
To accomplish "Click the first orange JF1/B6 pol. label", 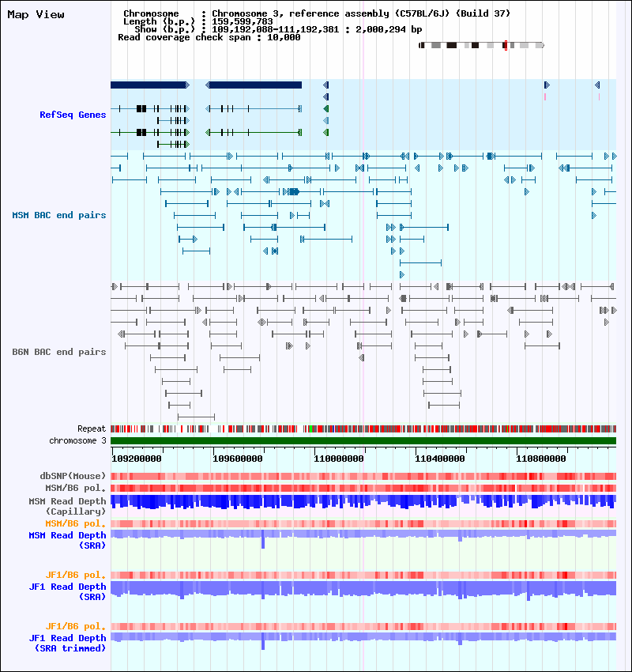I will click(x=75, y=575).
